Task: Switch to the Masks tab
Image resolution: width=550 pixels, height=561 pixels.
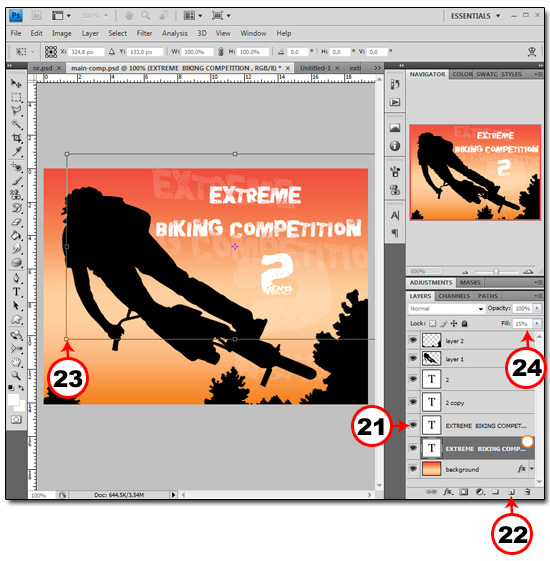Action: pyautogui.click(x=470, y=283)
